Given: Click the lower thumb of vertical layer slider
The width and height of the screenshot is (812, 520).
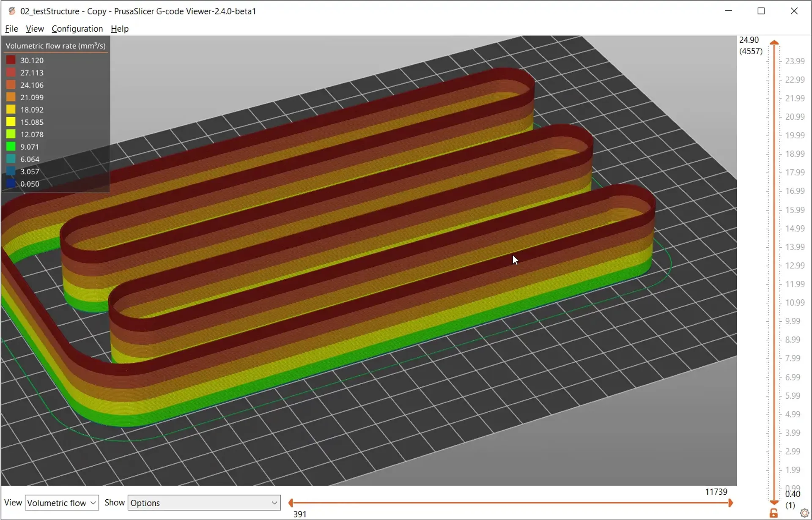Looking at the screenshot, I should pyautogui.click(x=774, y=502).
